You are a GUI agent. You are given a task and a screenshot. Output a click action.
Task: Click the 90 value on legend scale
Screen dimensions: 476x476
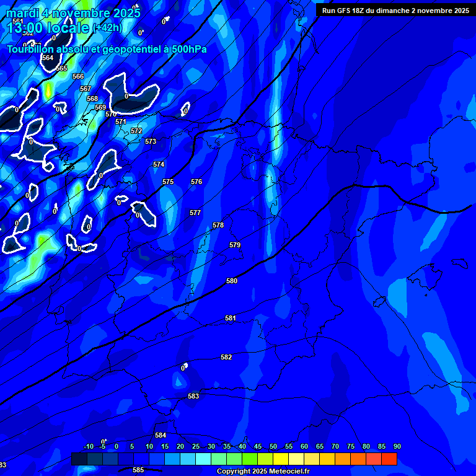(x=397, y=447)
